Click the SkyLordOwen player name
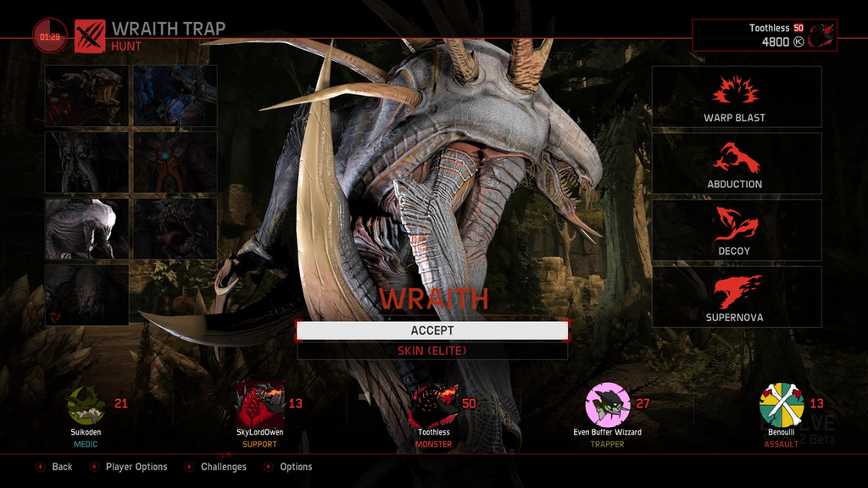Image resolution: width=868 pixels, height=488 pixels. pyautogui.click(x=259, y=432)
